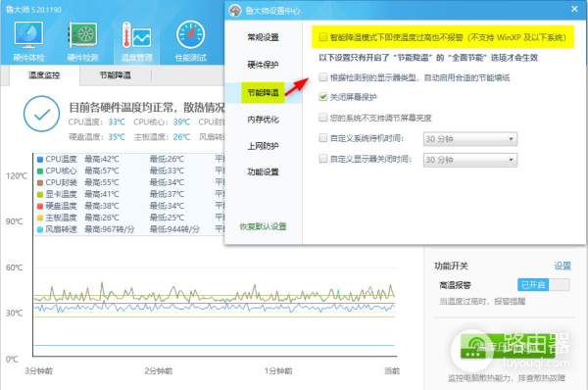
Task: Click 主板温度 yellow legend marker
Action: pos(40,218)
